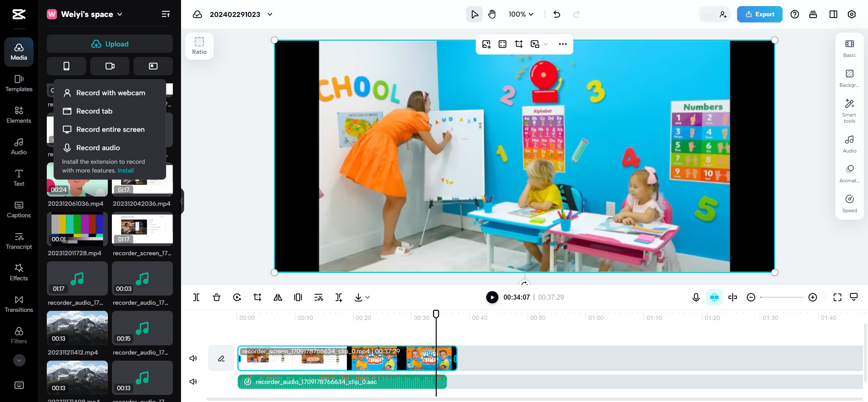Expand the project name 202402291023 dropdown
Image resolution: width=868 pixels, height=402 pixels.
[270, 14]
